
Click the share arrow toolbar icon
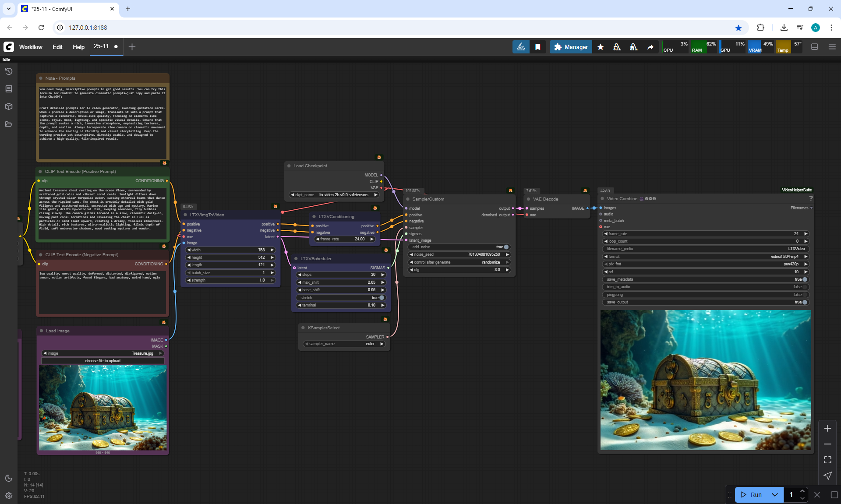click(650, 47)
